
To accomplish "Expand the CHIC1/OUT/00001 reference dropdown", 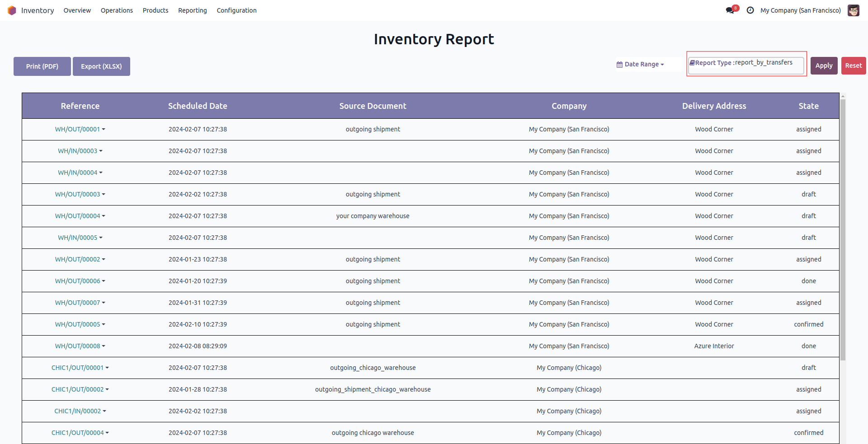I will (107, 368).
